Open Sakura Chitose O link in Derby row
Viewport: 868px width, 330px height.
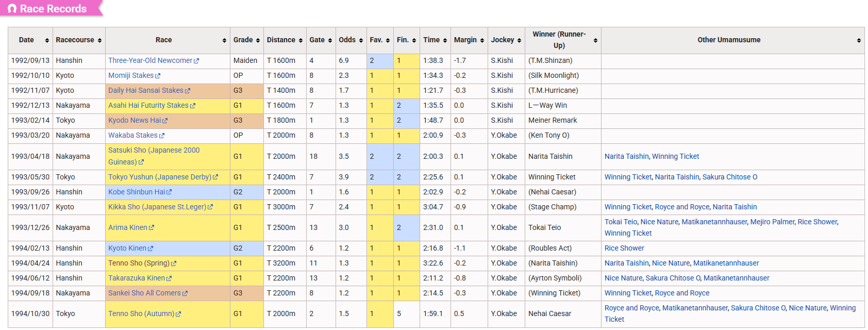tap(730, 177)
